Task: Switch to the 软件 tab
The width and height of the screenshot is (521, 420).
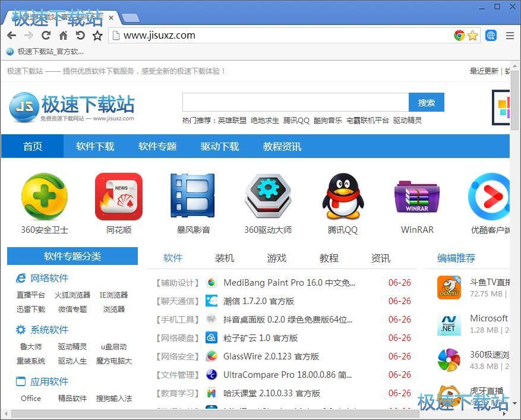Action: click(173, 258)
